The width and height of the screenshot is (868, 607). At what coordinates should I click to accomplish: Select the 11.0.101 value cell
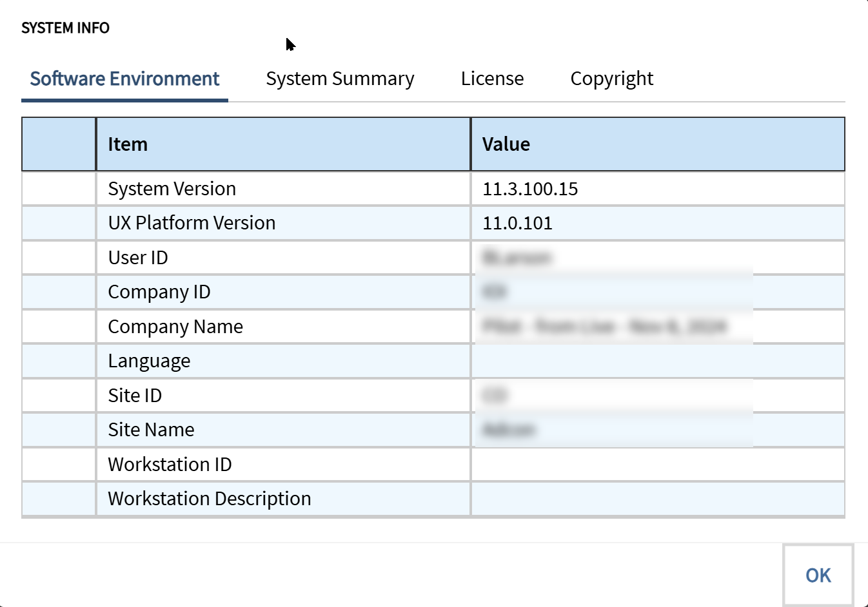[658, 223]
